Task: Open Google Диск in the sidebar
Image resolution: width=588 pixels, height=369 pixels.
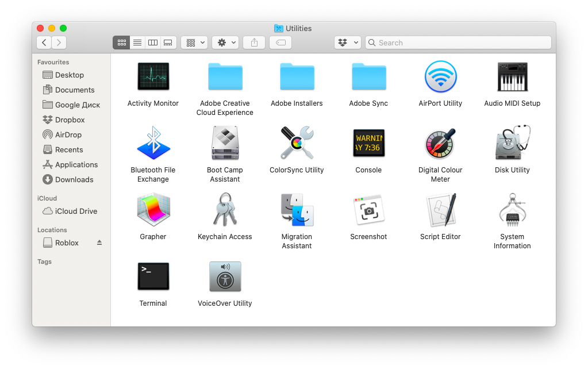Action: [71, 105]
